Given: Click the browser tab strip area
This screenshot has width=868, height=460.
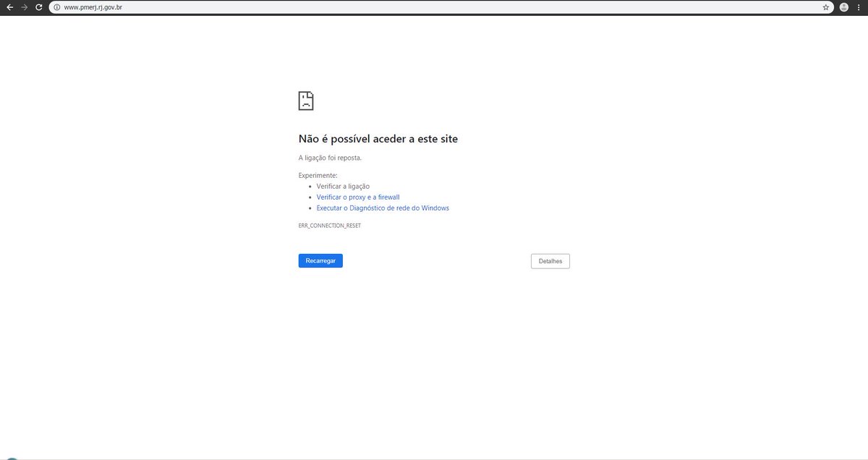Looking at the screenshot, I should tap(434, 2).
